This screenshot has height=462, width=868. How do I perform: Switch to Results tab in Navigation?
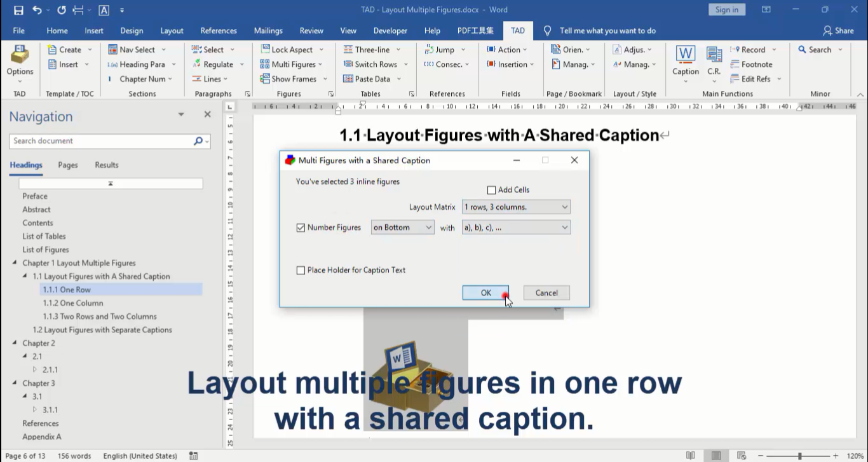107,165
